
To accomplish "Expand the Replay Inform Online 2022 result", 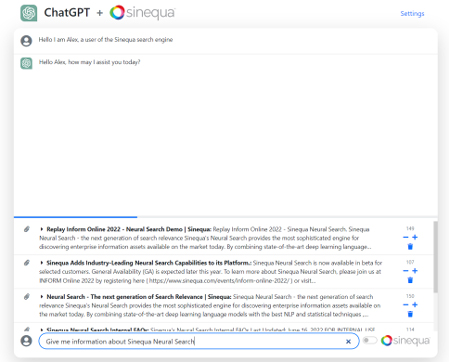I will pos(42,229).
